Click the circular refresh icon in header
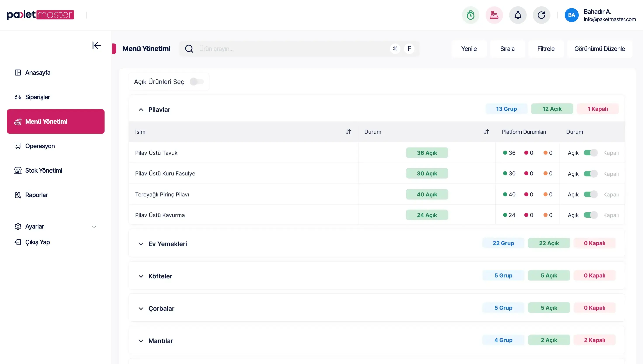This screenshot has width=643, height=364. (541, 15)
